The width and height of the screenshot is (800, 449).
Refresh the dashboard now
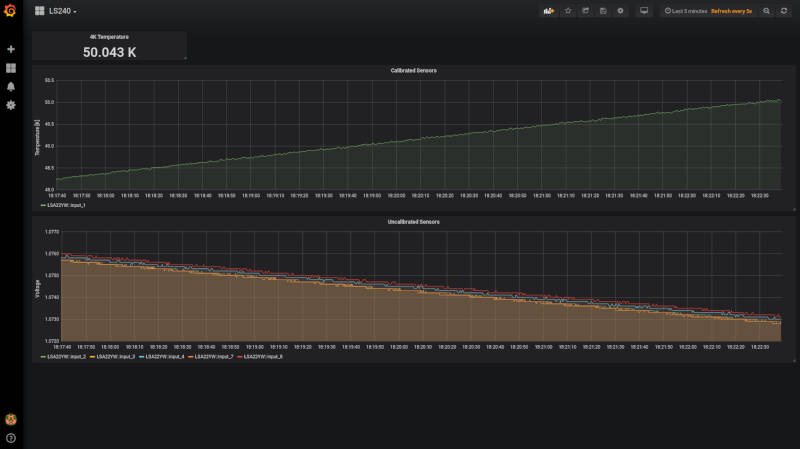pyautogui.click(x=784, y=11)
